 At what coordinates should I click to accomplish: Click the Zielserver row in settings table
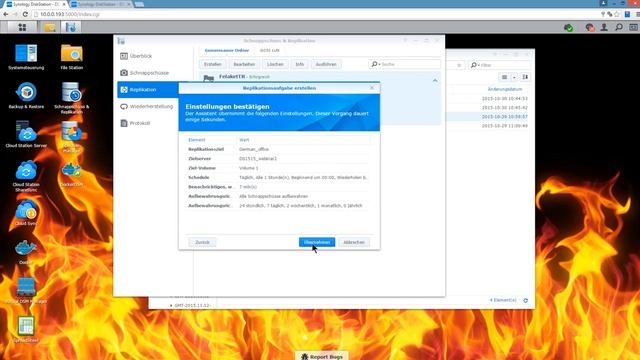(x=279, y=159)
